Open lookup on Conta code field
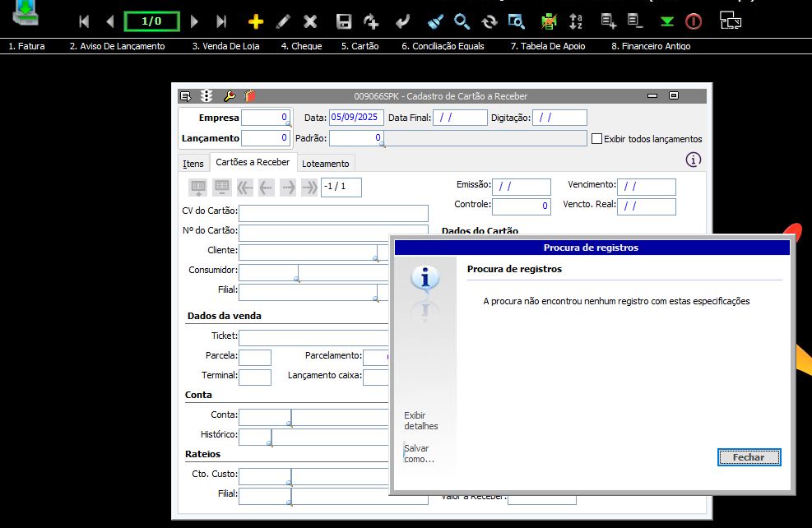 pyautogui.click(x=290, y=424)
